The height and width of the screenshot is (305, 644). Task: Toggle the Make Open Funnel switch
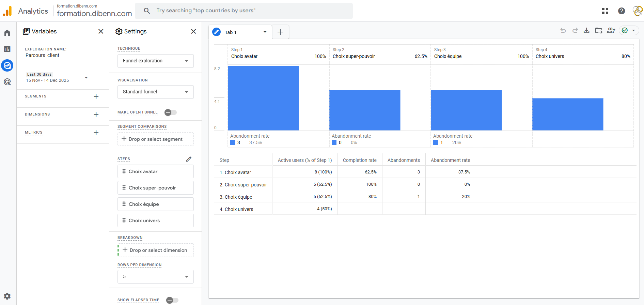[x=171, y=112]
